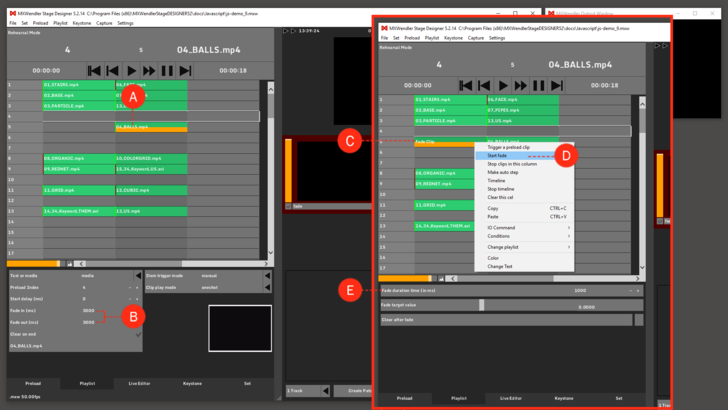This screenshot has width=728, height=410.
Task: Fast-forward in the left window transport
Action: pos(149,71)
